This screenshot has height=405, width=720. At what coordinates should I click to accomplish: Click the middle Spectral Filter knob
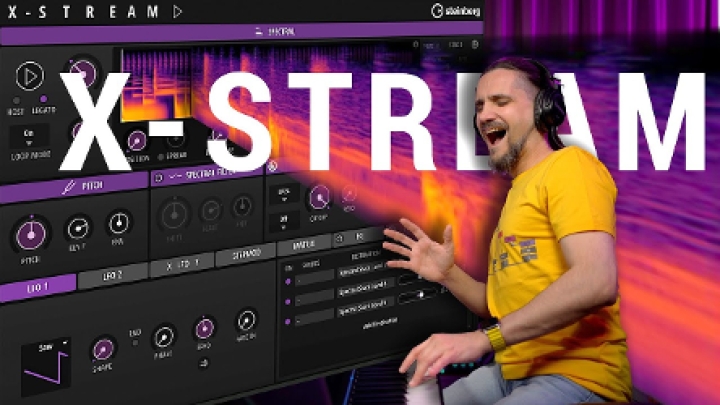[211, 210]
